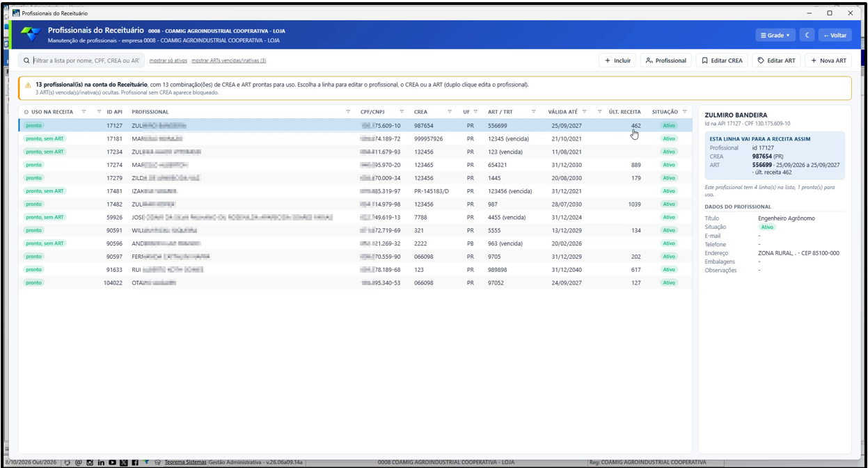Sort by the ID API column header

(x=114, y=112)
